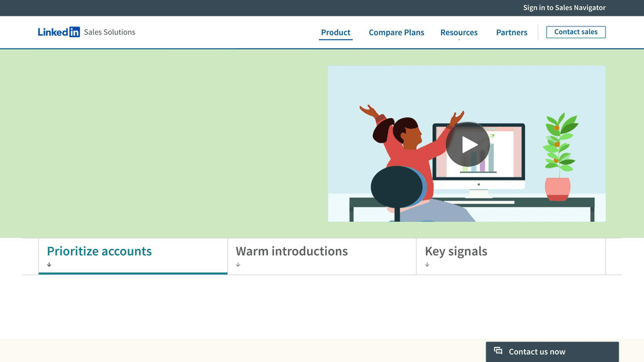The image size is (644, 362).
Task: Click the Sales Solutions label beside the logo
Action: click(x=110, y=32)
